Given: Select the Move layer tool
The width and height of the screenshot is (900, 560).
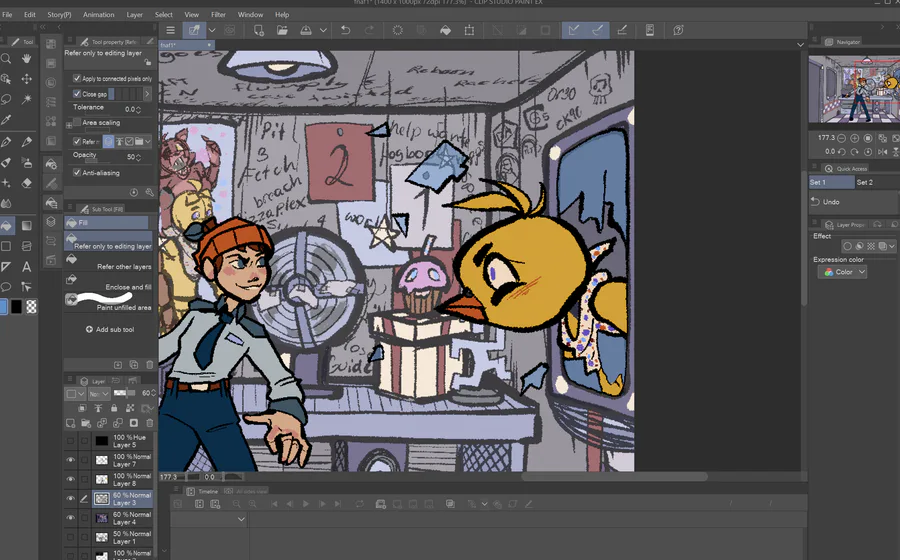Looking at the screenshot, I should click(x=26, y=79).
